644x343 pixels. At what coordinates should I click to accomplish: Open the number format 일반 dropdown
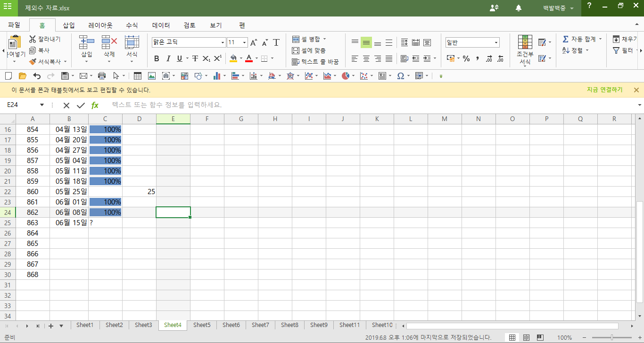tap(496, 43)
